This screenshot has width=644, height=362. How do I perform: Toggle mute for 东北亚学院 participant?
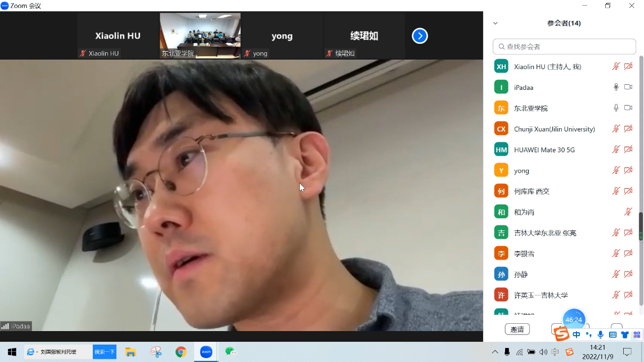pos(616,108)
